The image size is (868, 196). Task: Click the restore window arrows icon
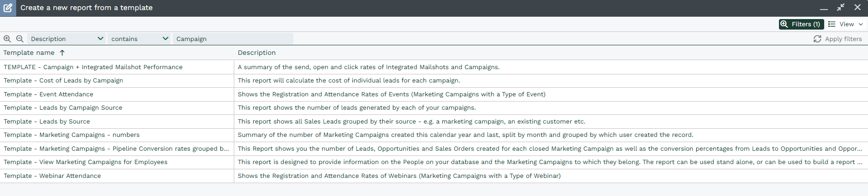point(841,7)
